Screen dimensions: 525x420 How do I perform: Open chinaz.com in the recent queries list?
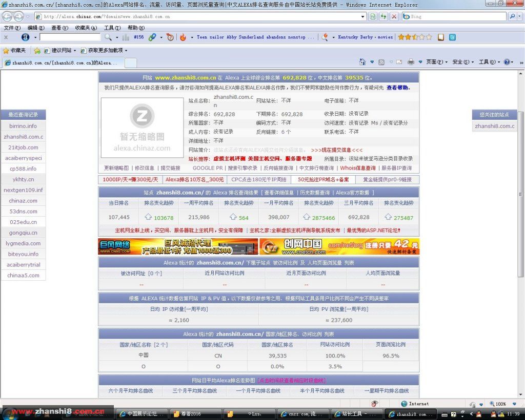23,201
